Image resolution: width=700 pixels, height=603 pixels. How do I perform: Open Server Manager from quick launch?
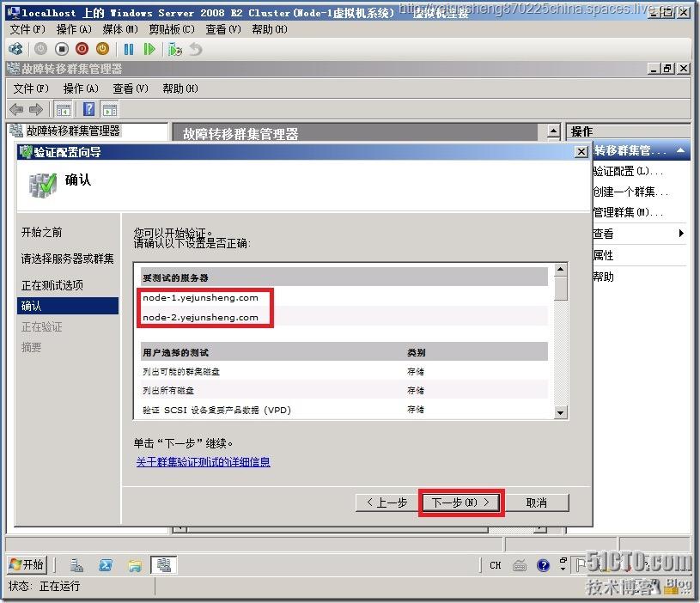[x=76, y=565]
